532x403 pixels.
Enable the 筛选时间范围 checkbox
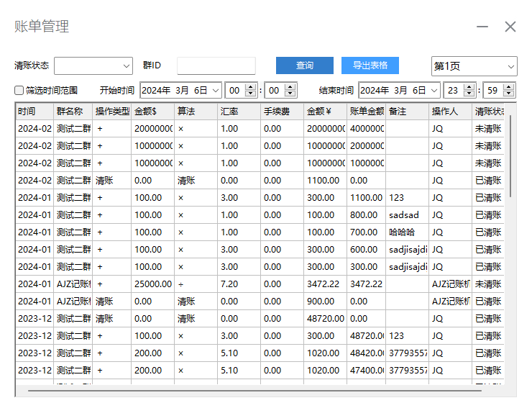19,91
